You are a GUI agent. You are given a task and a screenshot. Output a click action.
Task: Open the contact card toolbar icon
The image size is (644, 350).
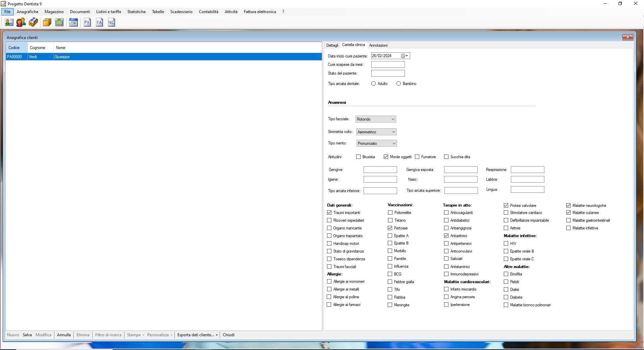click(x=9, y=23)
